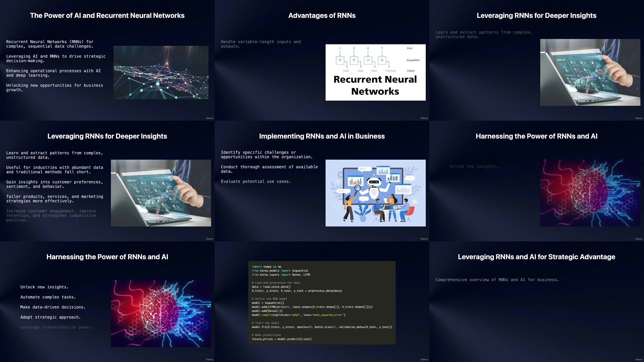Click code line "model.add(LSTM(units=64..."
This screenshot has width=644, height=362.
[x=312, y=307]
